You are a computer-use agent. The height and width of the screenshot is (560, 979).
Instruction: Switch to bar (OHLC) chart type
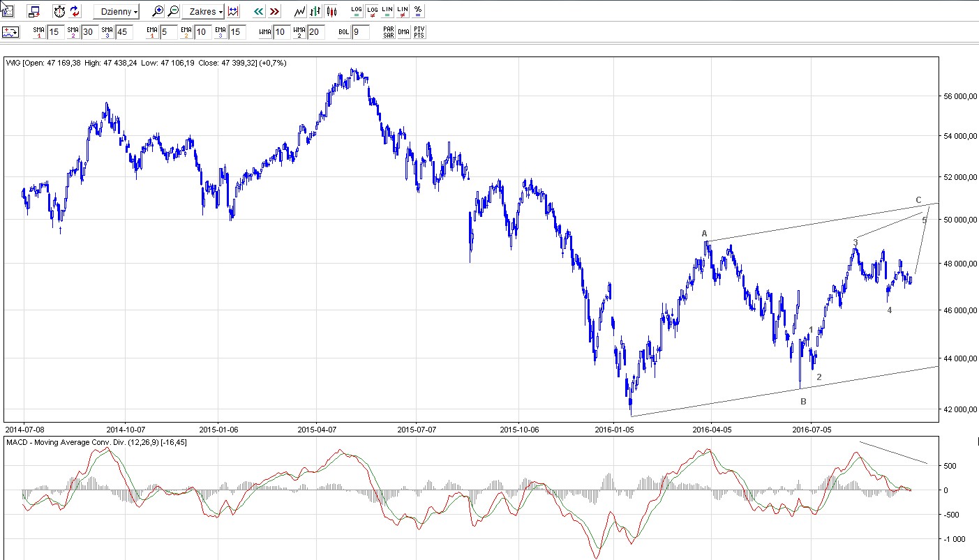tap(315, 11)
